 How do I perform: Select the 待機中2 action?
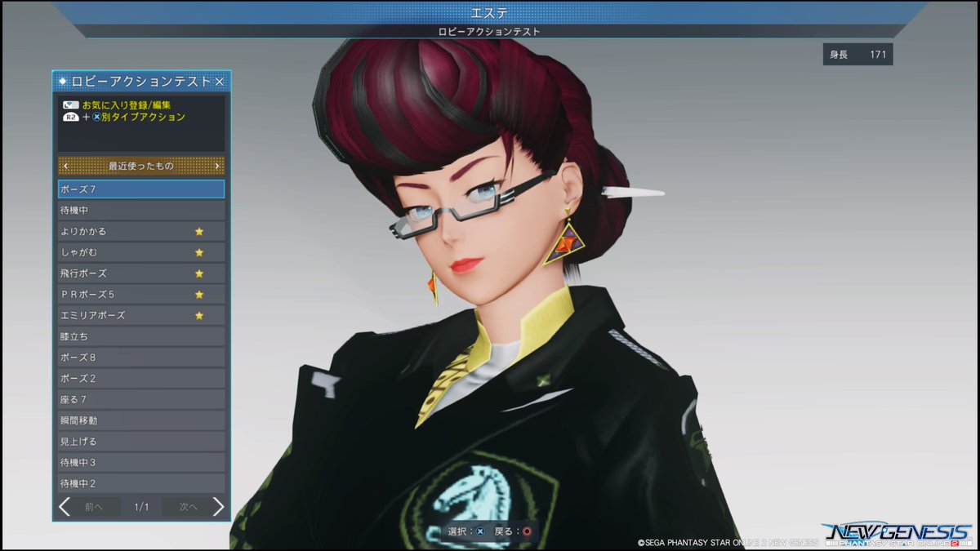(x=141, y=483)
